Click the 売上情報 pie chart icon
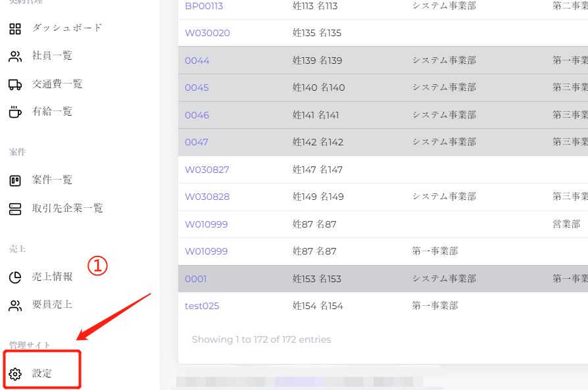Image resolution: width=588 pixels, height=390 pixels. pos(15,277)
